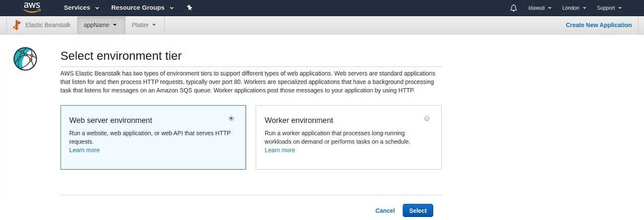Open the appName application dropdown
This screenshot has height=220, width=644.
(101, 25)
